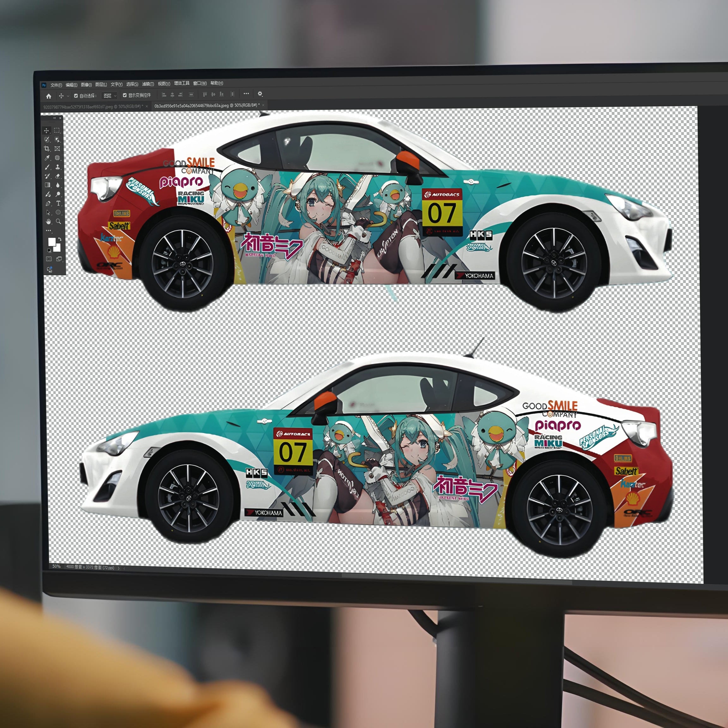This screenshot has width=728, height=728.
Task: Select the Quick Selection brush tool
Action: (x=47, y=139)
